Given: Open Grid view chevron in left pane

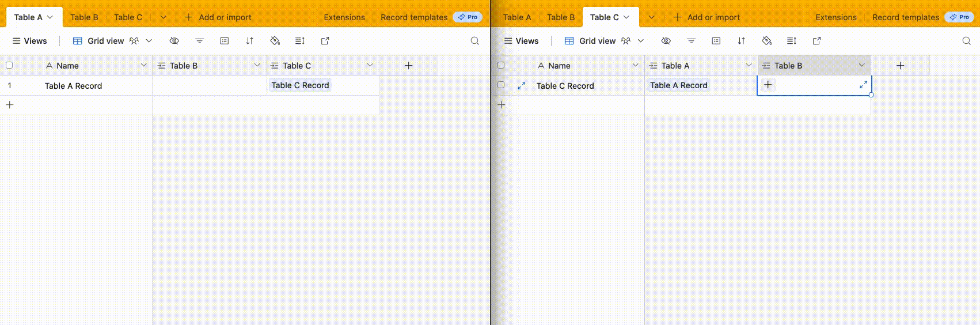Looking at the screenshot, I should tap(149, 41).
